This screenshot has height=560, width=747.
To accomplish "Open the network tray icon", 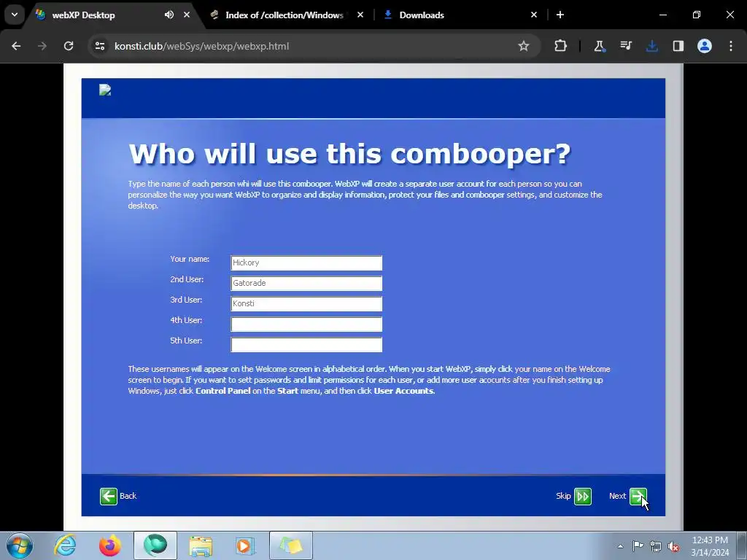I will [656, 546].
